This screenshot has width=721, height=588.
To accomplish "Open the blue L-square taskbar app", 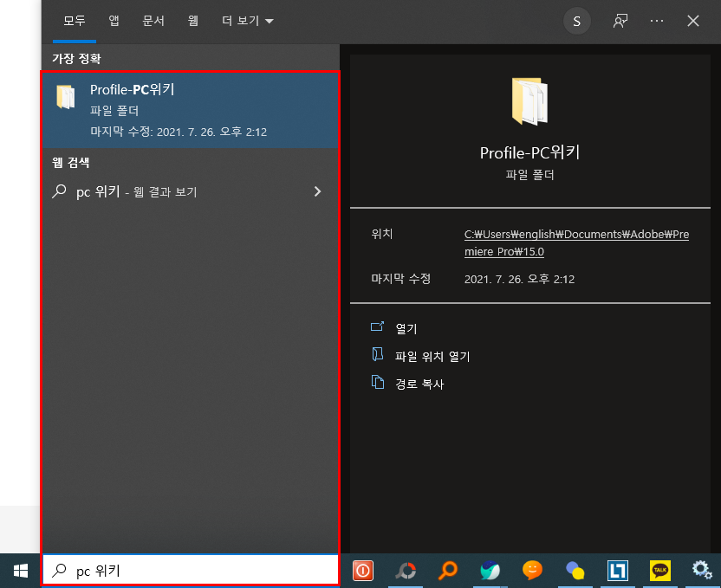I will 618,571.
